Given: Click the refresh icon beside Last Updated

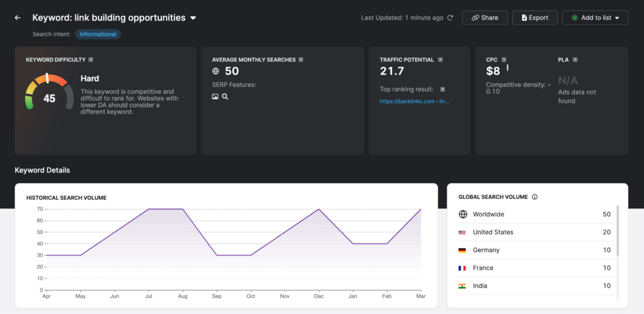Looking at the screenshot, I should pyautogui.click(x=450, y=18).
